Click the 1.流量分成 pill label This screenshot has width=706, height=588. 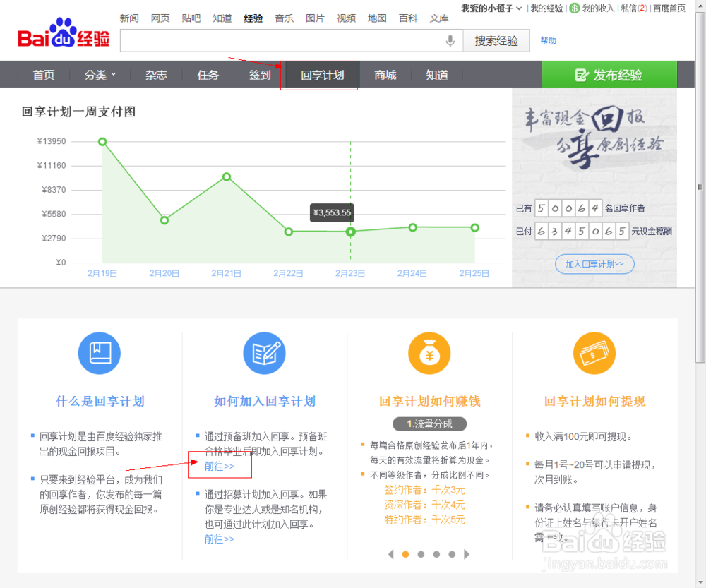tap(429, 424)
